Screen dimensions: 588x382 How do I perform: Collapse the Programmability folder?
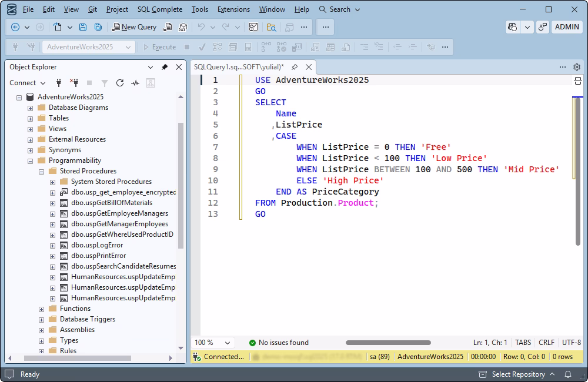click(x=30, y=161)
